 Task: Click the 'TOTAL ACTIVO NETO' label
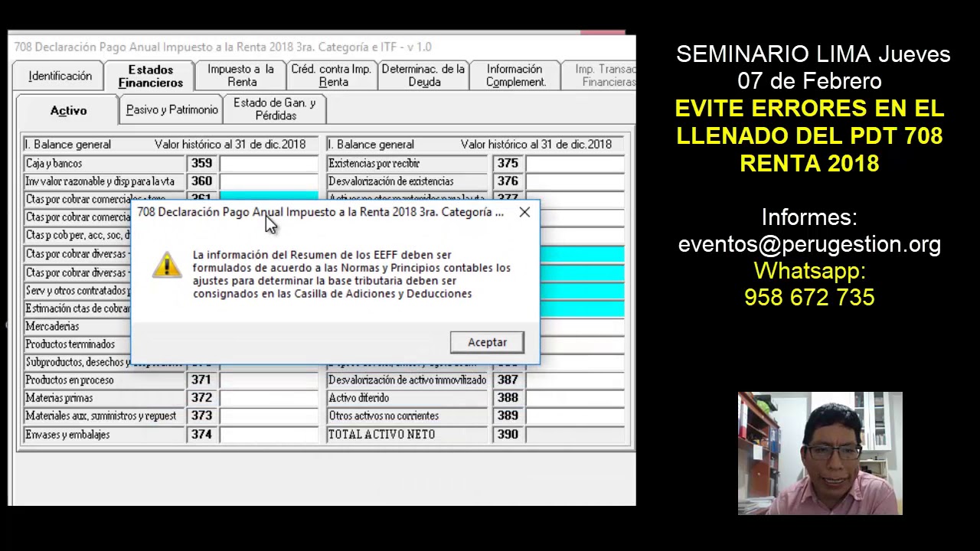[381, 434]
